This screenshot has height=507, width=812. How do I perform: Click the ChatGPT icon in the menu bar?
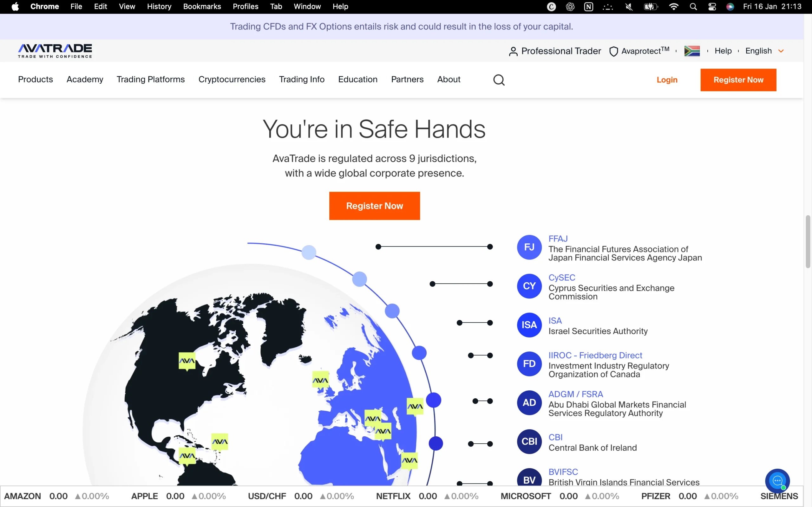tap(570, 6)
